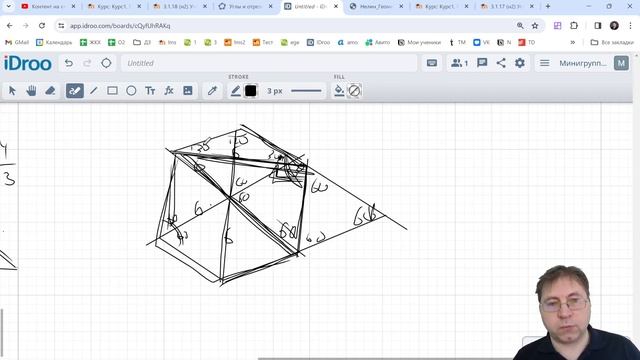The height and width of the screenshot is (360, 640).
Task: Click the Минигрупп board title
Action: [x=582, y=63]
